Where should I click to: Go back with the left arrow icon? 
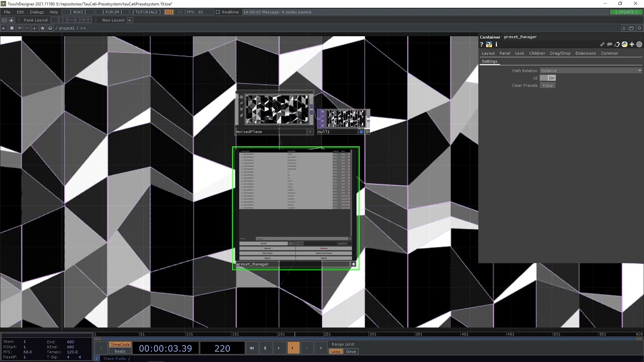(20, 28)
